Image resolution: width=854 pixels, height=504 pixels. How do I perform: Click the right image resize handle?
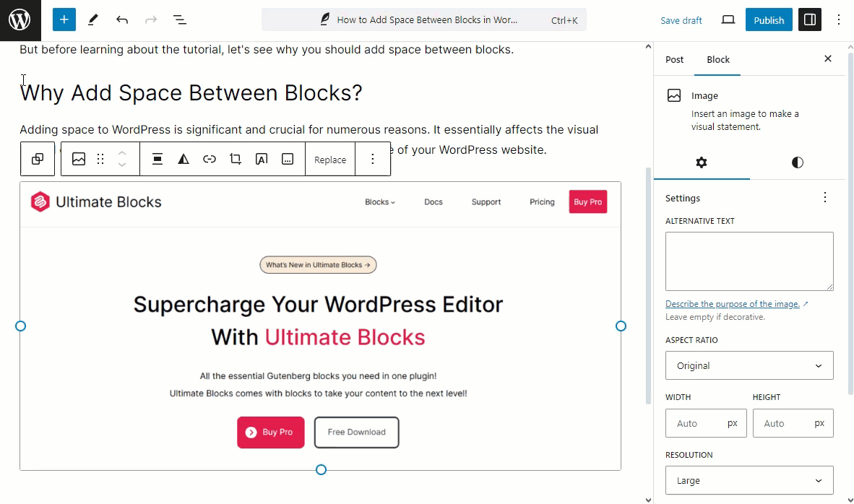tap(621, 326)
